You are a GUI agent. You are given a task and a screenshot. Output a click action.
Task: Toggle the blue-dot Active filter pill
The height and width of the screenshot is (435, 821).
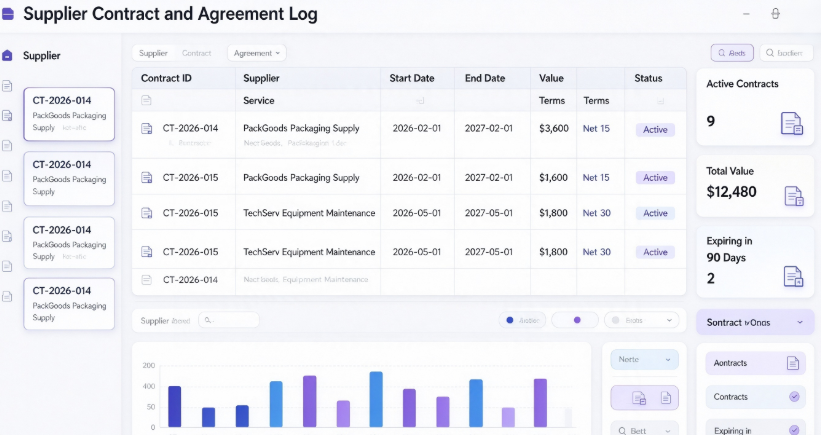522,320
